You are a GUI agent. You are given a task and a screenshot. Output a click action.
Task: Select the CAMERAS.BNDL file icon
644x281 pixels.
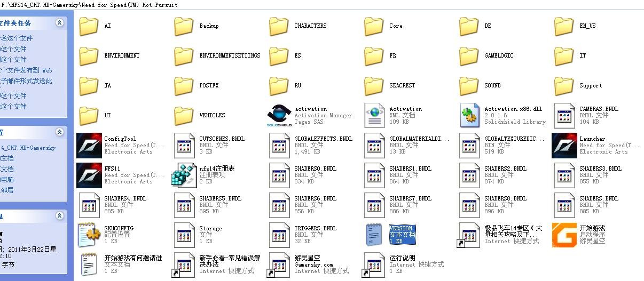pyautogui.click(x=565, y=116)
